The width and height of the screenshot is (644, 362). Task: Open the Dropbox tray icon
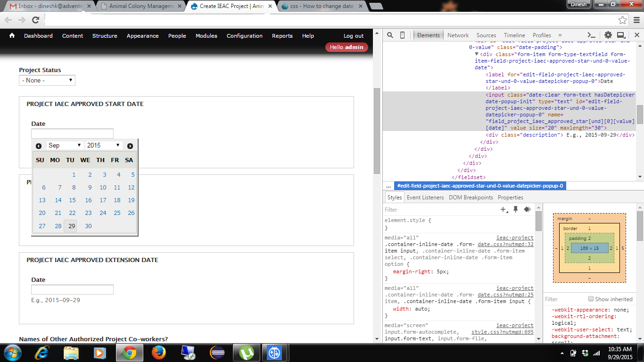point(585,353)
